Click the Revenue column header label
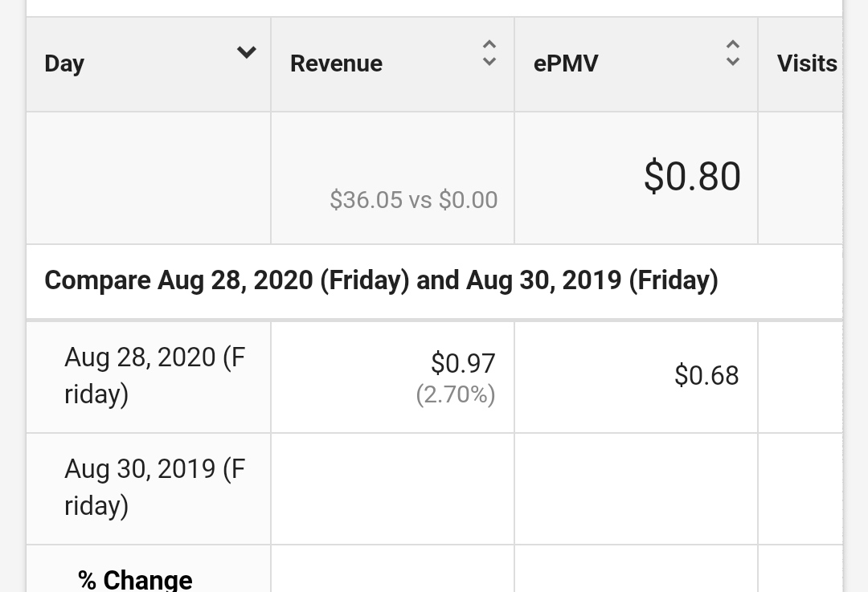This screenshot has width=868, height=592. pos(336,63)
